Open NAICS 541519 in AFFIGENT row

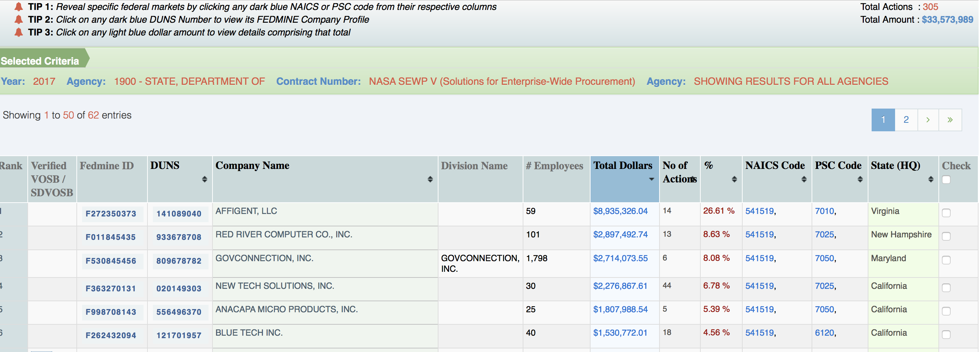click(759, 211)
